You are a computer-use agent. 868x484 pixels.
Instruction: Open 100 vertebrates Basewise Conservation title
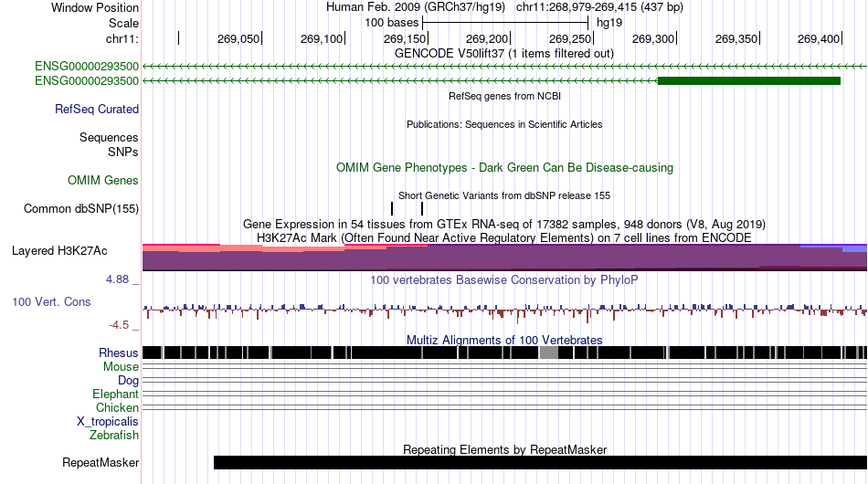click(x=504, y=279)
